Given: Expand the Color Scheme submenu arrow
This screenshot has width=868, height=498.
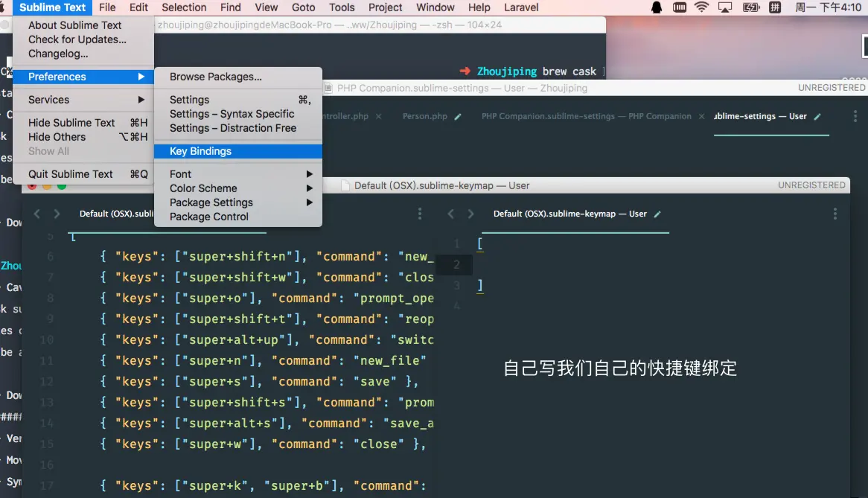Looking at the screenshot, I should point(310,188).
